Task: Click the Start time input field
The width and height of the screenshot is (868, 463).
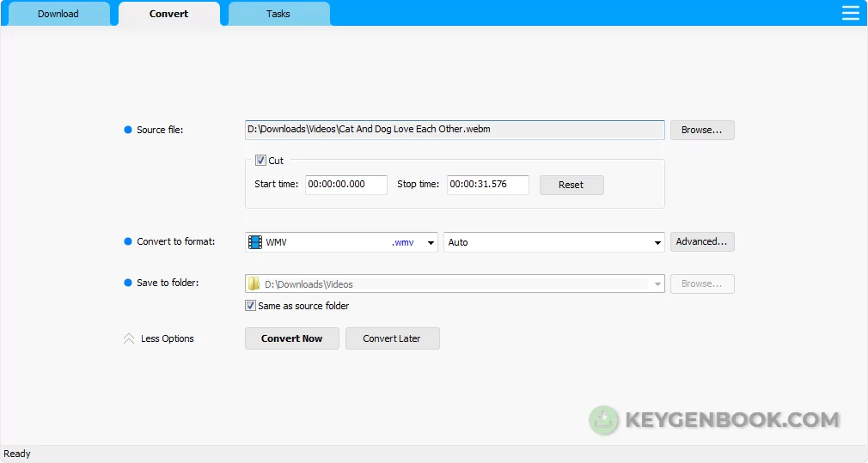Action: coord(345,185)
